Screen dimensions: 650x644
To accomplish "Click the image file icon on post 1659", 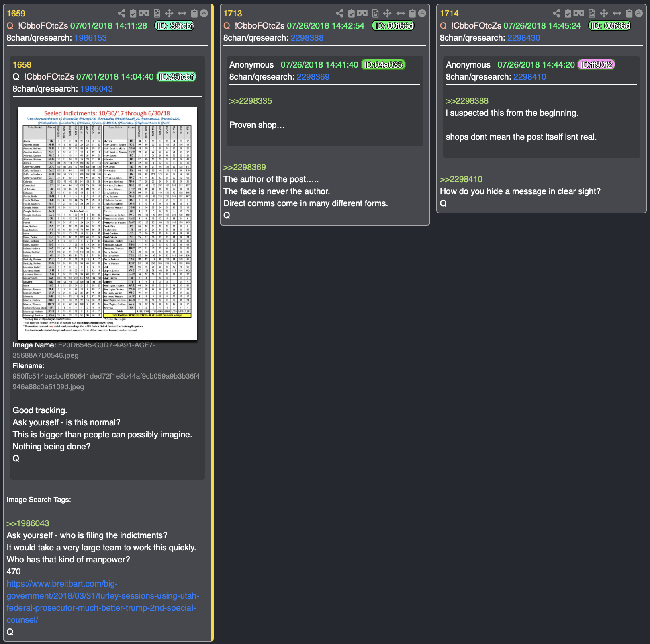I will [x=157, y=13].
